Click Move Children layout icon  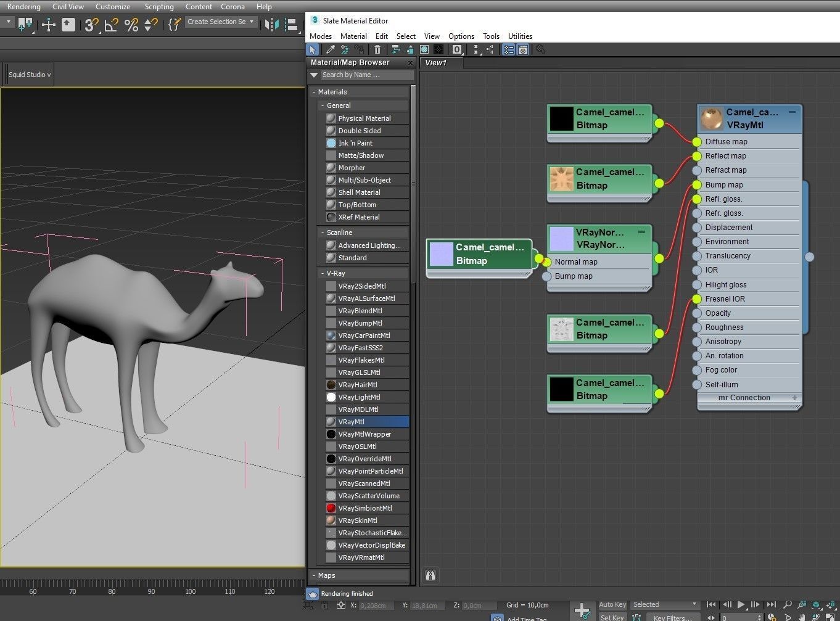point(396,50)
